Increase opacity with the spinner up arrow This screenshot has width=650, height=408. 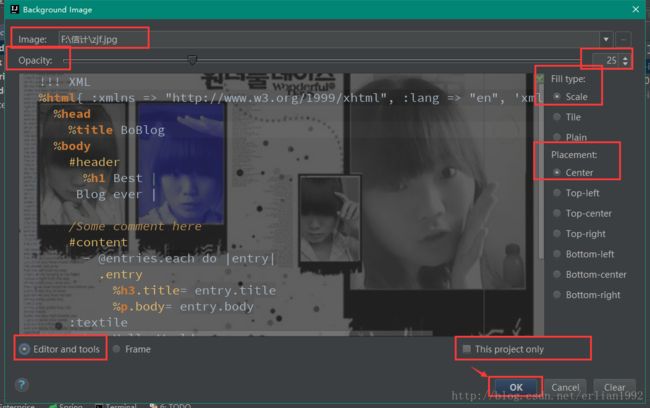click(625, 58)
